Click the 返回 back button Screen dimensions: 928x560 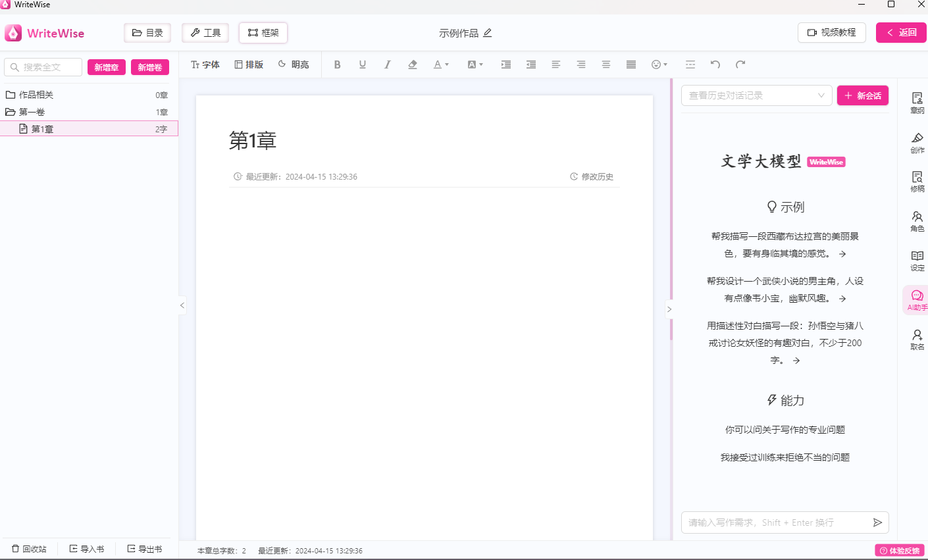click(902, 33)
